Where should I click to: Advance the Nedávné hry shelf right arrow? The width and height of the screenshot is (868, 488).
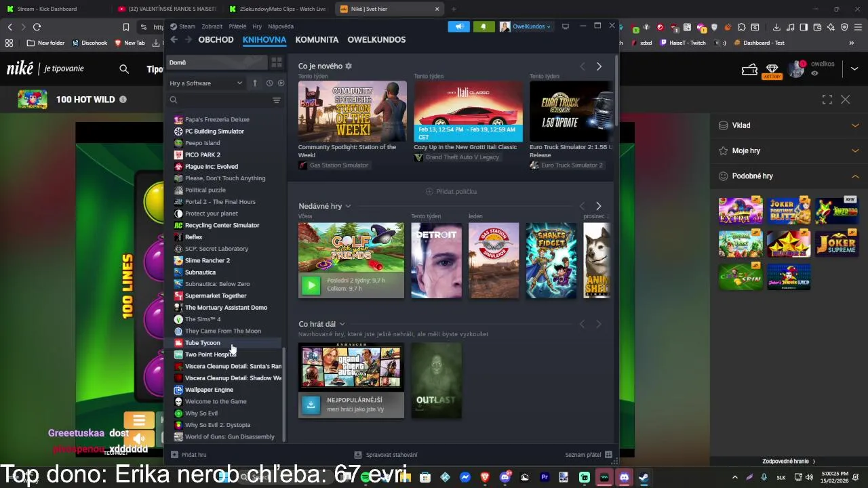tap(598, 206)
